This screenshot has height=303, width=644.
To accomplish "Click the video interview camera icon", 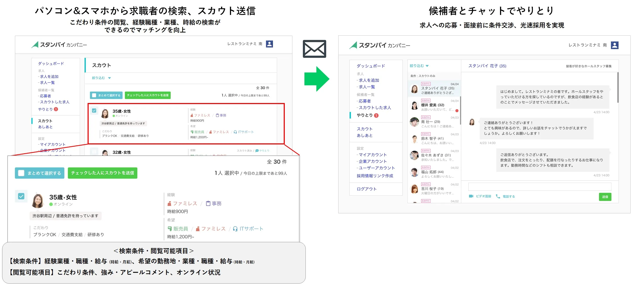I will coord(471,196).
